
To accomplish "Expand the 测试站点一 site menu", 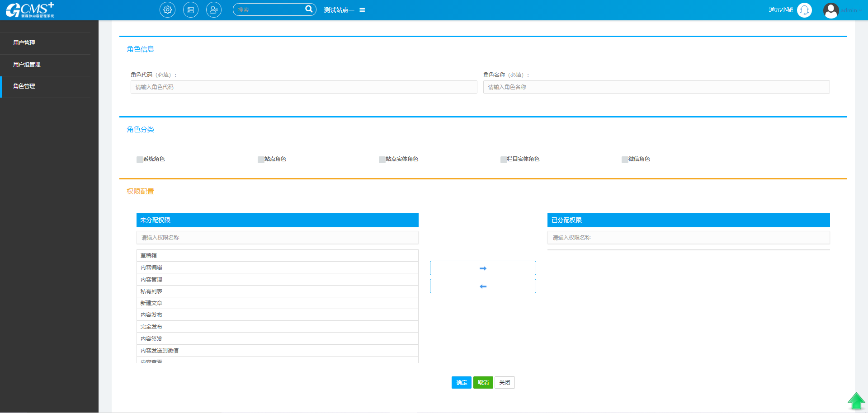I will (344, 10).
